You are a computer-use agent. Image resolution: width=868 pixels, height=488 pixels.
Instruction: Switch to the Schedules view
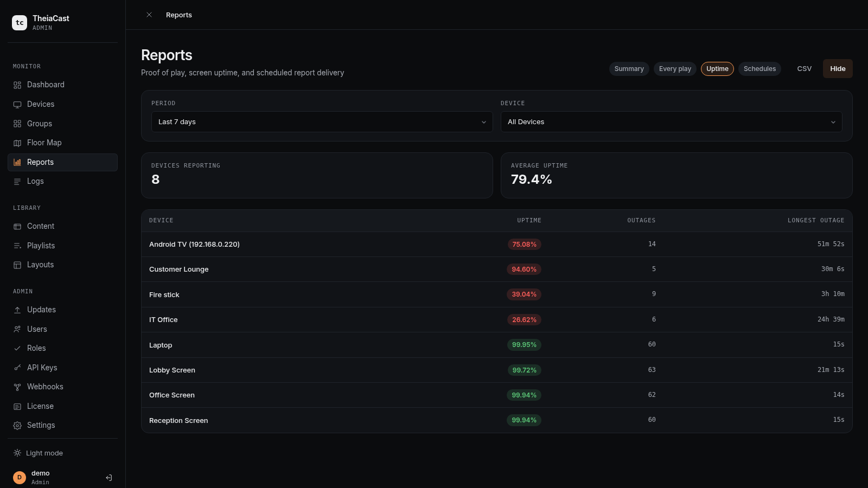pyautogui.click(x=759, y=69)
